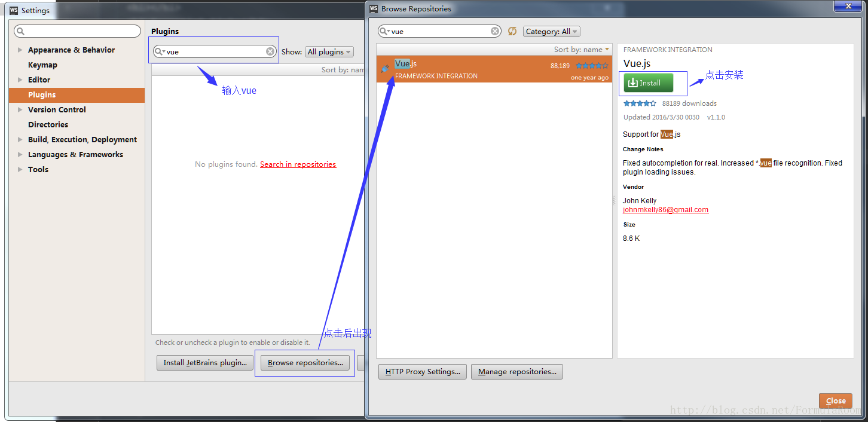Click the search magnifier icon in Browse Repositories
This screenshot has width=868, height=422.
pyautogui.click(x=385, y=32)
